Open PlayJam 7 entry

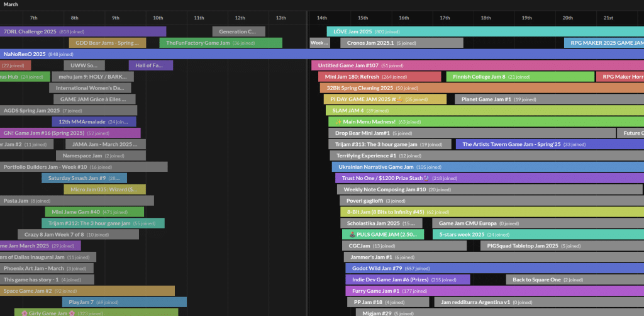click(x=125, y=302)
